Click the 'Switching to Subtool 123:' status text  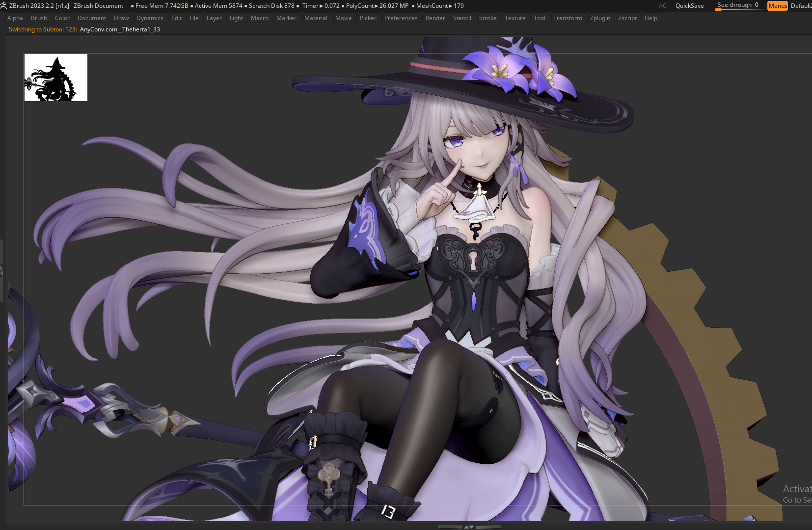[x=43, y=29]
